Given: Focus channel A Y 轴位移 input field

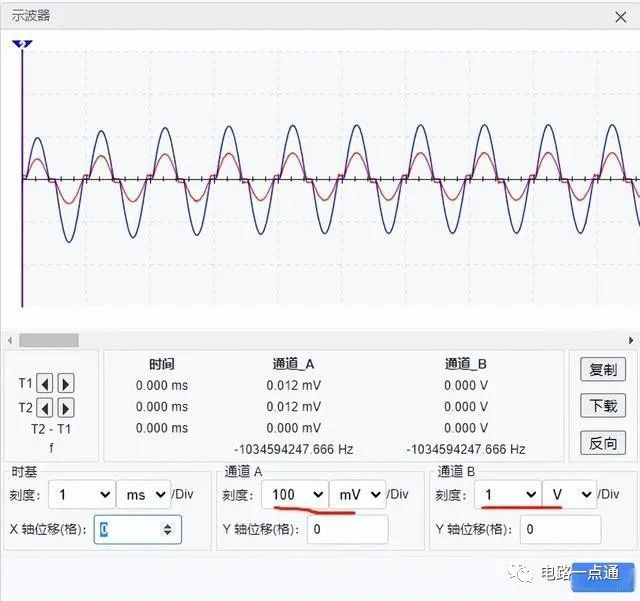Looking at the screenshot, I should coord(347,530).
